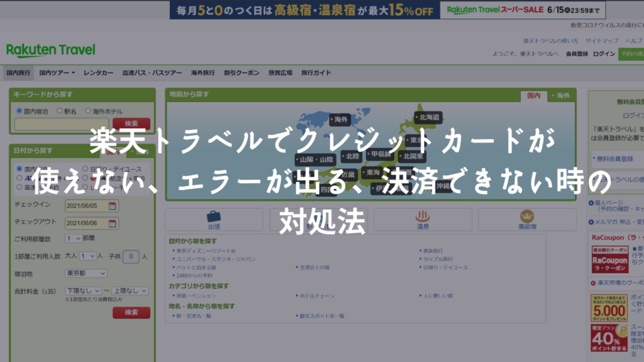Click the 15% OFF top banner

pyautogui.click(x=304, y=10)
